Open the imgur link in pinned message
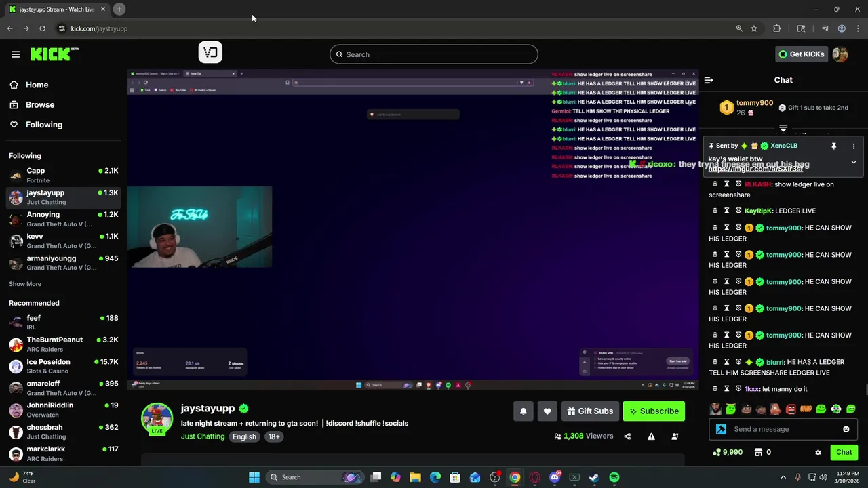The image size is (868, 488). tap(755, 169)
